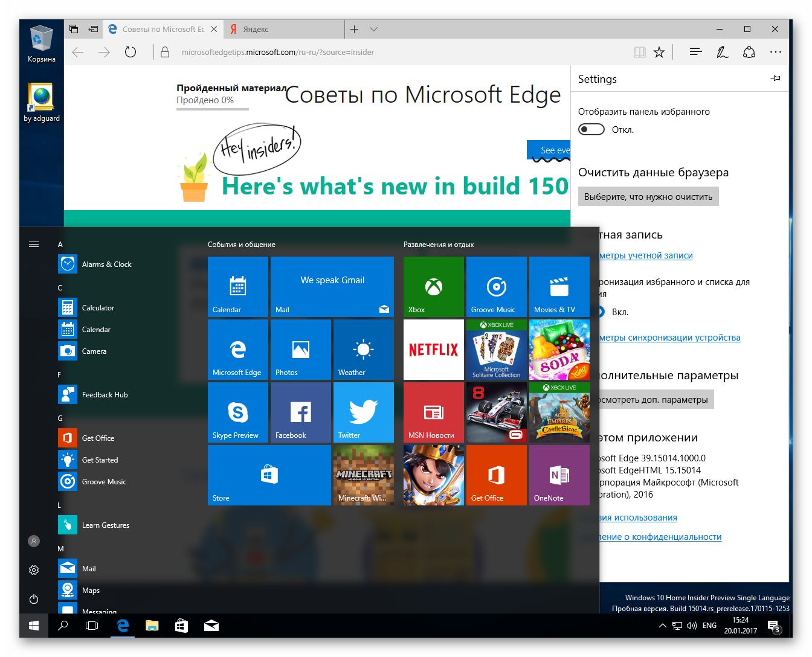812x657 pixels.
Task: Open the Facebook tile
Action: pos(300,412)
